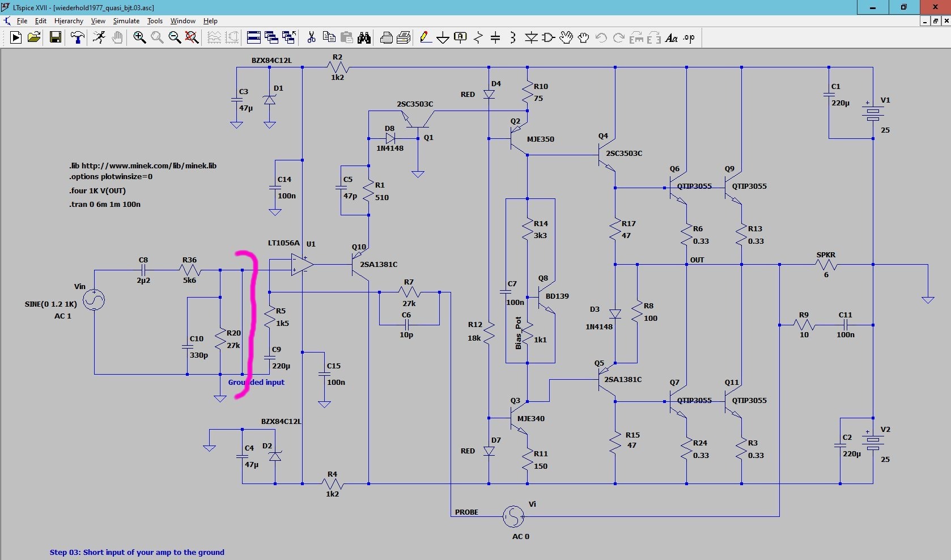The height and width of the screenshot is (560, 951).
Task: Open print setup printer icon
Action: [x=387, y=37]
